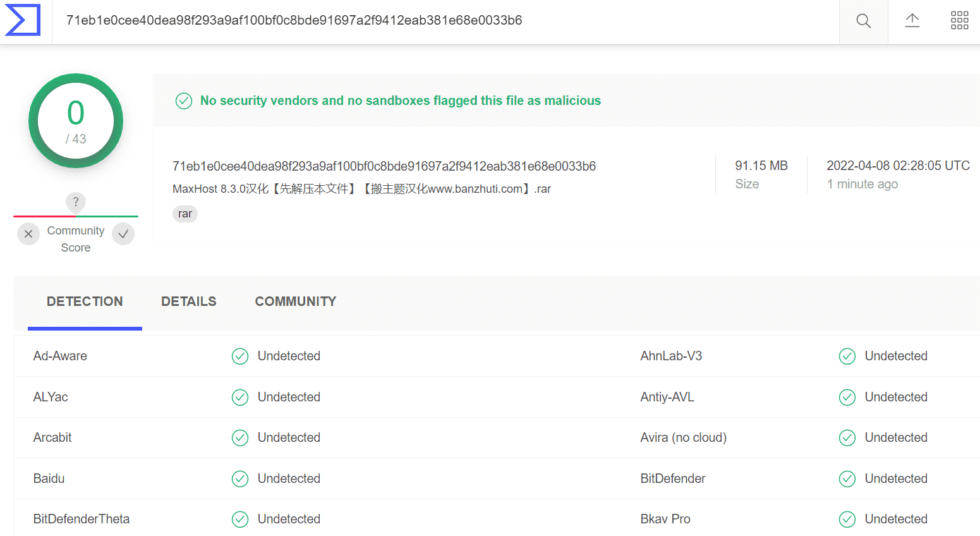Click the Baidu vendor name
The height and width of the screenshot is (536, 980).
tap(49, 478)
